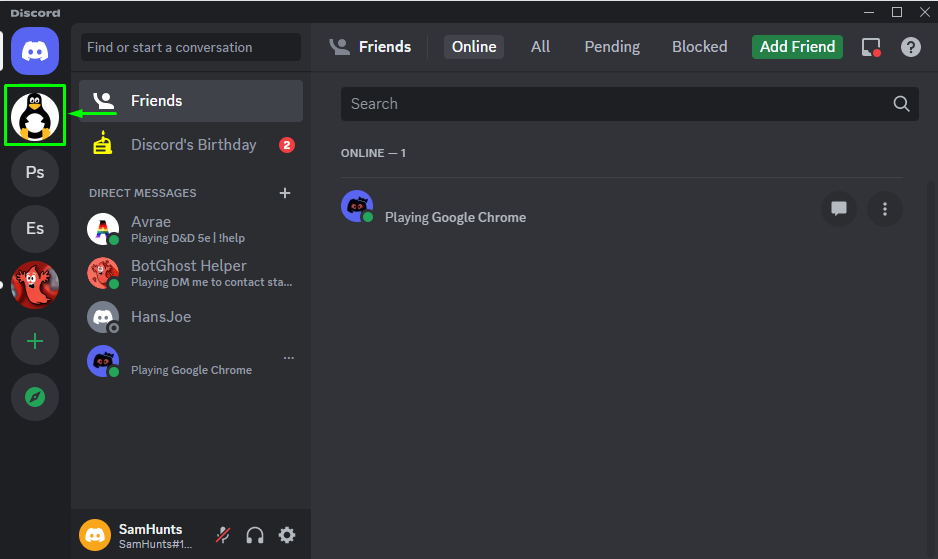Viewport: 938px width, 559px height.
Task: Click the Add Friend button
Action: point(797,47)
